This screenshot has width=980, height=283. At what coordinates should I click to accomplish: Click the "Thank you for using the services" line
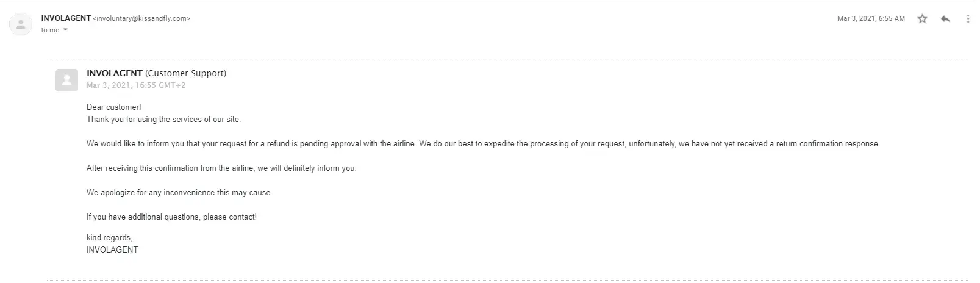pos(163,119)
